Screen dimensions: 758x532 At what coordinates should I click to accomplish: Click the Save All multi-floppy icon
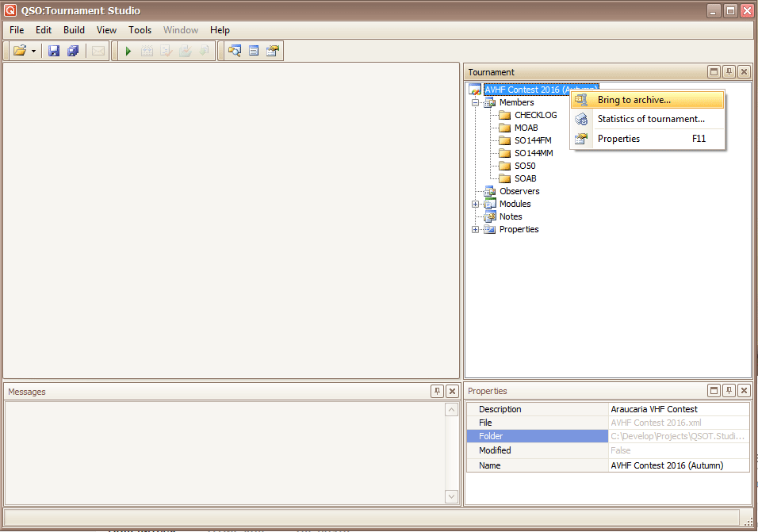point(73,51)
